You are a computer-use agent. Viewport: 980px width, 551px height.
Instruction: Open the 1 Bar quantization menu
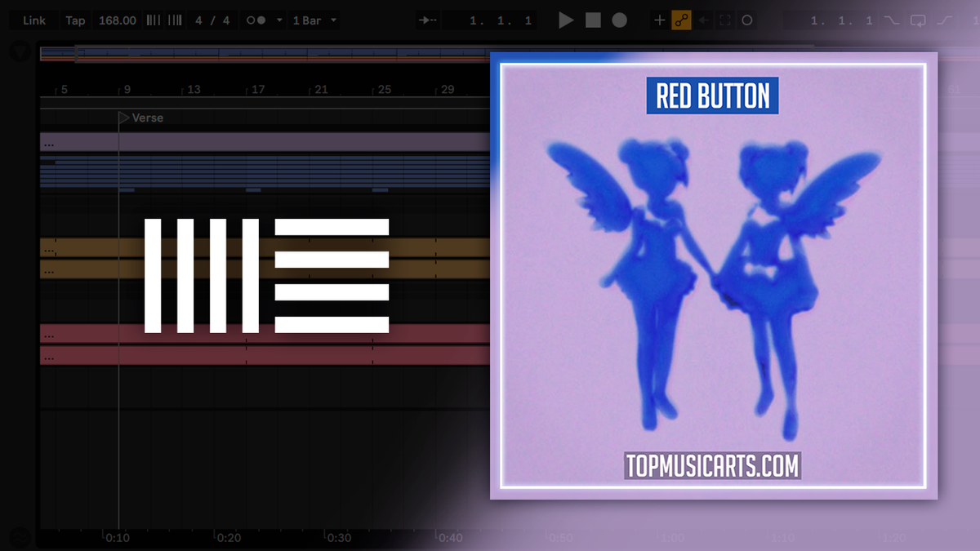[314, 20]
